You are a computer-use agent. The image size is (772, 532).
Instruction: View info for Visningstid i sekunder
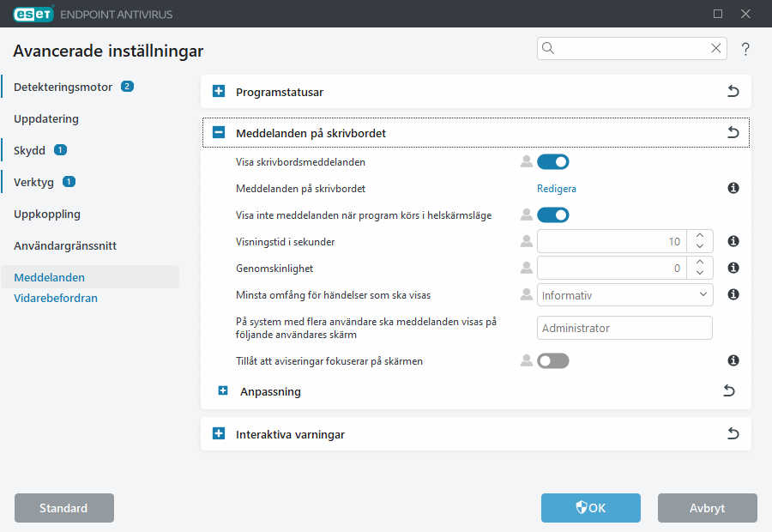point(733,241)
